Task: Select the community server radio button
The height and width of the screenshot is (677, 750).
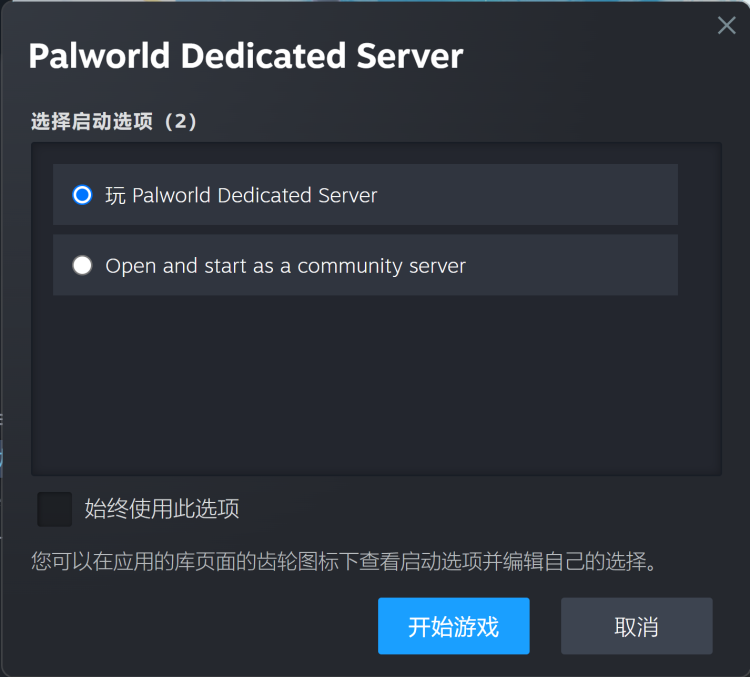Action: pyautogui.click(x=82, y=265)
